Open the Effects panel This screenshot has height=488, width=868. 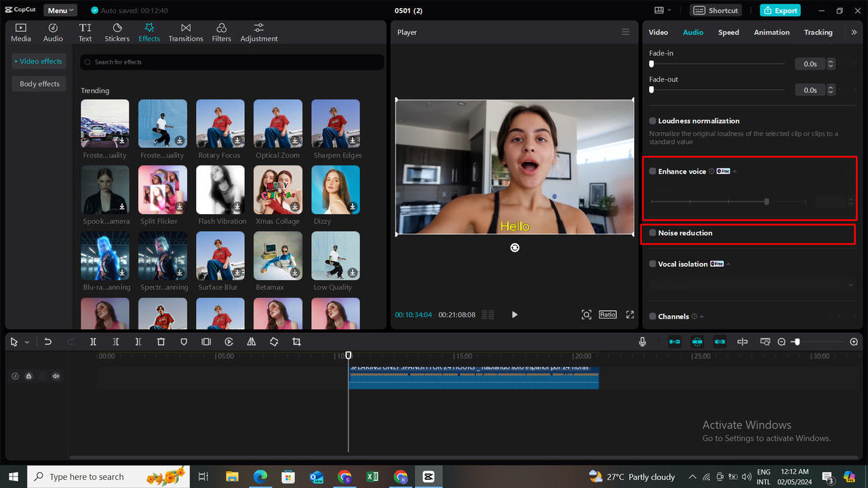pos(149,31)
